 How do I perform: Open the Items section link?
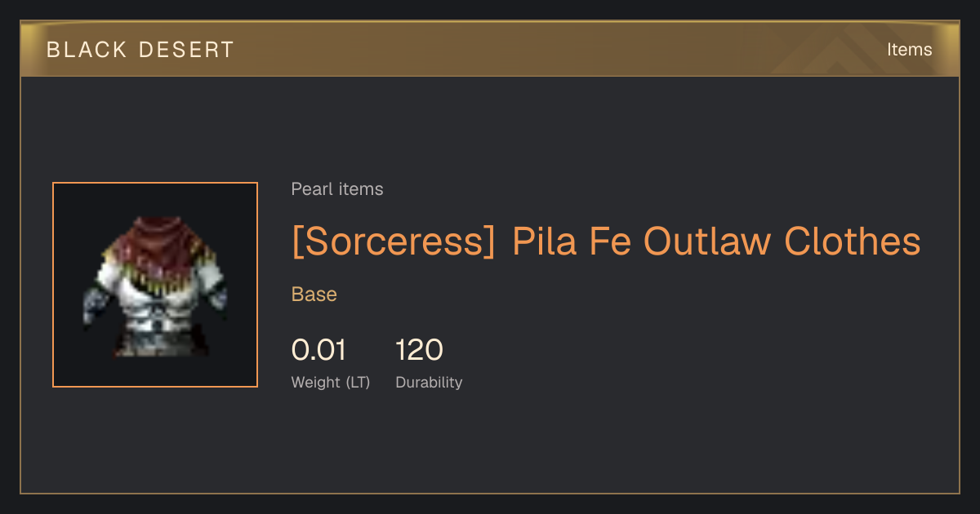909,49
